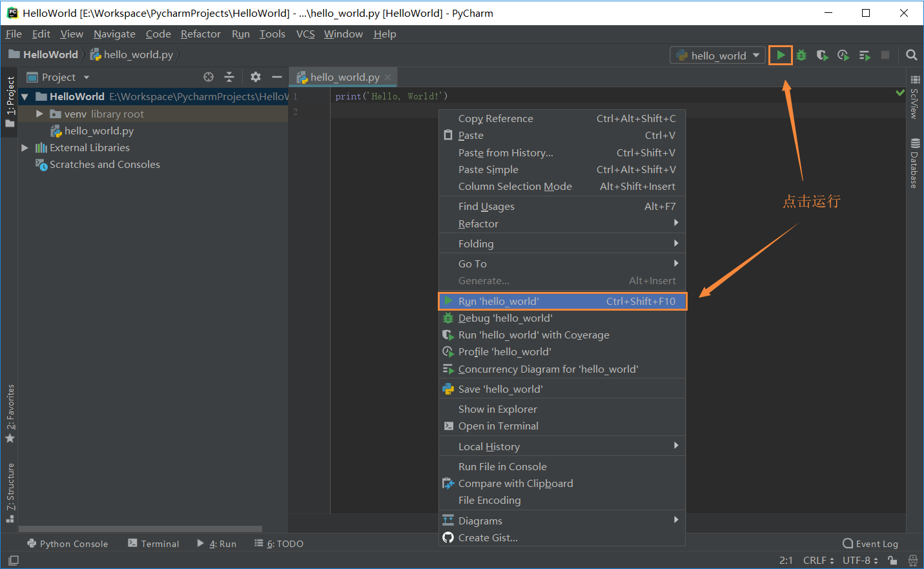Open the Terminal tool window
The width and height of the screenshot is (924, 569).
pyautogui.click(x=153, y=543)
